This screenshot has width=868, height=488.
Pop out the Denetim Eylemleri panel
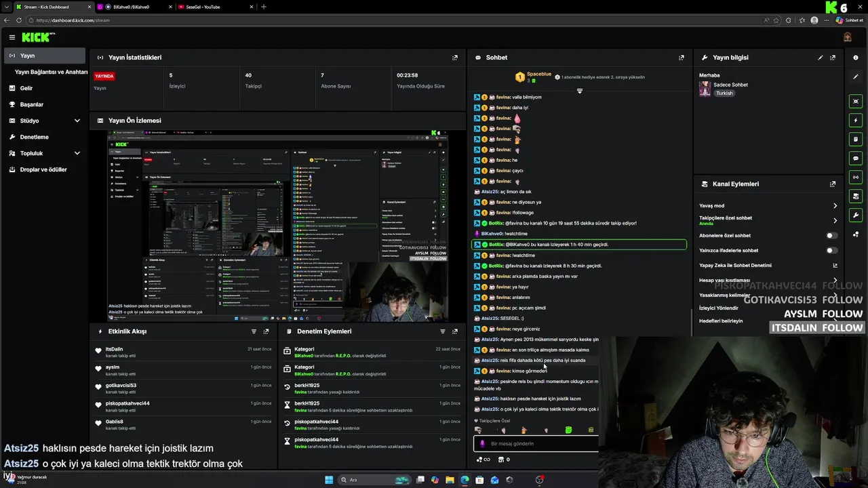pos(455,331)
